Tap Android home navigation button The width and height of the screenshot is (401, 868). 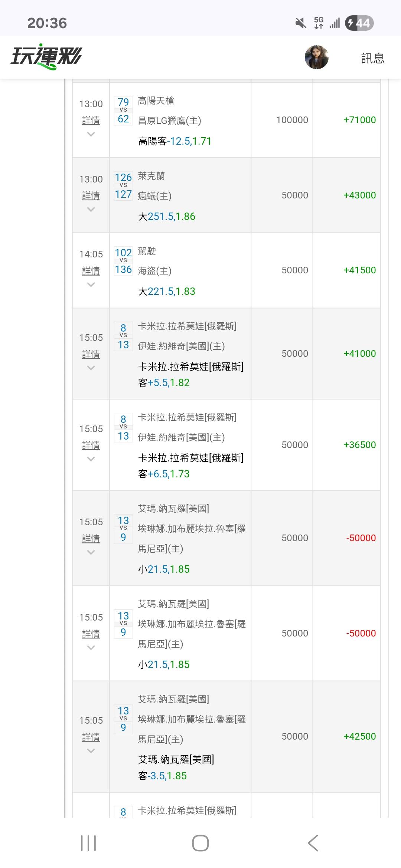200,843
